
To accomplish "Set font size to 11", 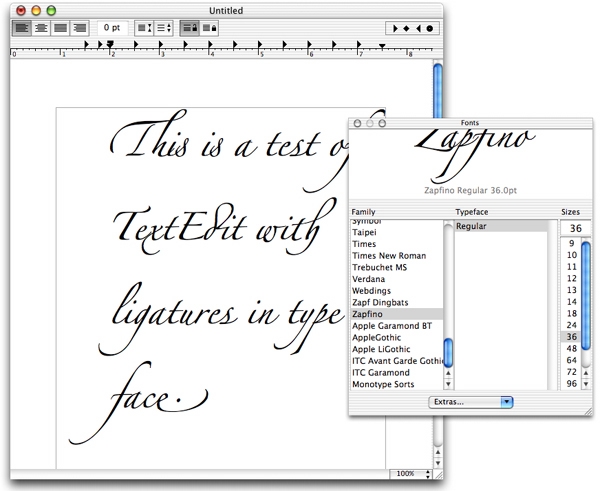I will 571,267.
